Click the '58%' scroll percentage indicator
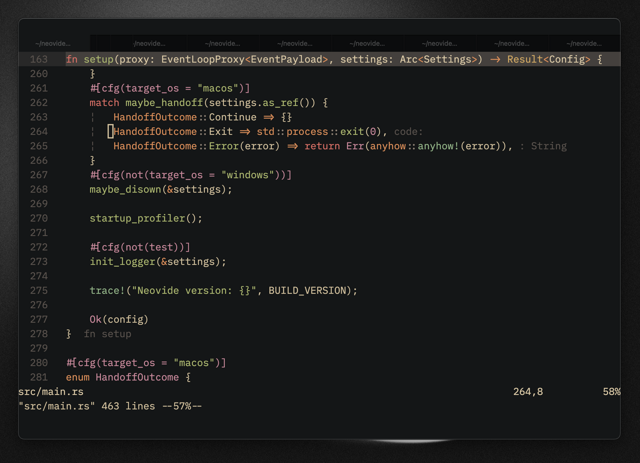 tap(611, 392)
